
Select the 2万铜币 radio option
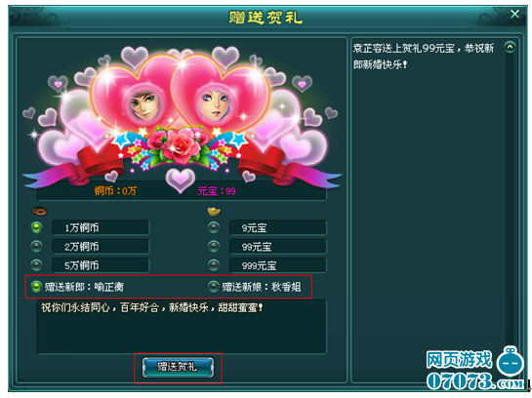37,246
